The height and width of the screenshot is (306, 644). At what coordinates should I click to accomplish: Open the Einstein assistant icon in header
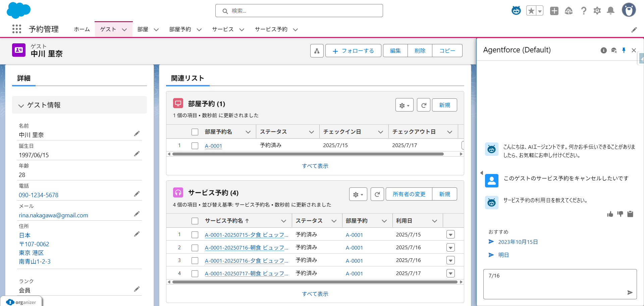516,10
